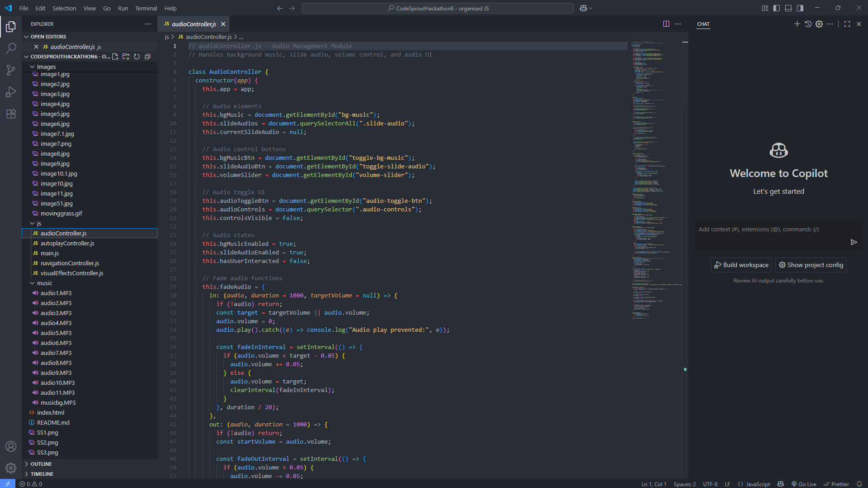Toggle the secondary side bar
Screen dimensions: 868x488
(800, 8)
